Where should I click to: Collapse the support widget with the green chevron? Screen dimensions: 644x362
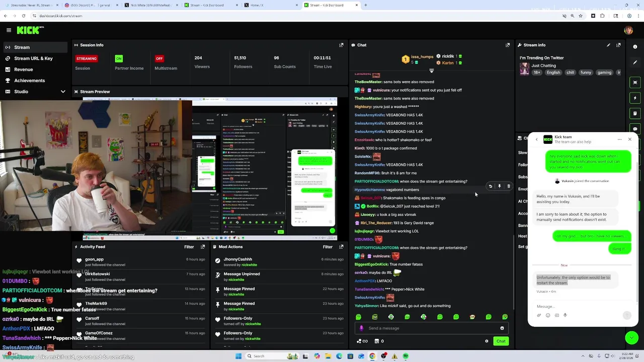[631, 338]
